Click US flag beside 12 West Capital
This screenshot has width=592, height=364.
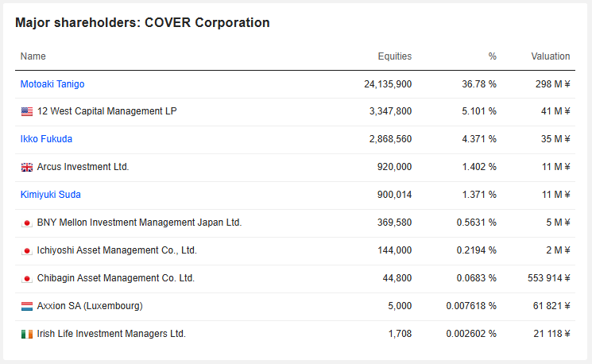click(27, 111)
